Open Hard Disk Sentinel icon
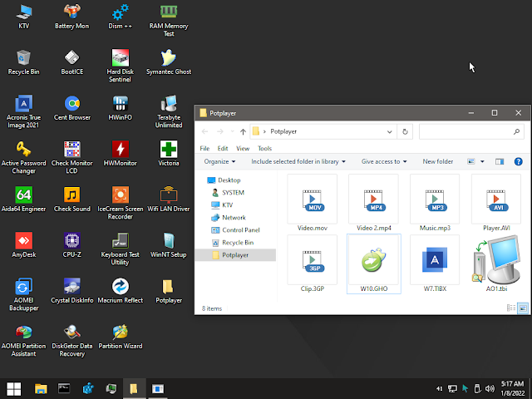Screen dimensions: 532x399 (120, 66)
